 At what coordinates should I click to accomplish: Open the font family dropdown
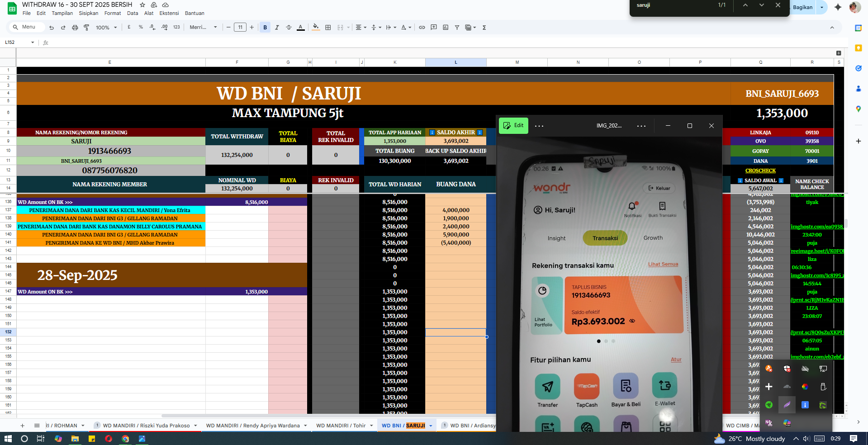(x=203, y=28)
